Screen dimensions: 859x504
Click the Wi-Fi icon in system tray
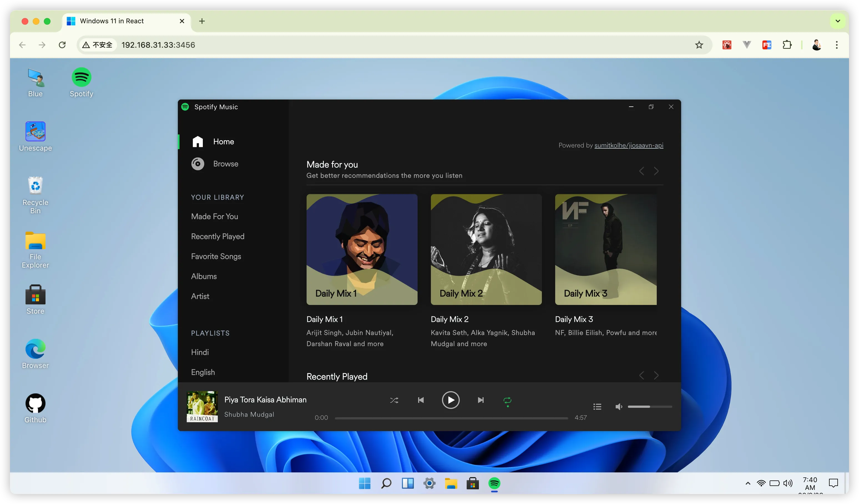pyautogui.click(x=761, y=483)
